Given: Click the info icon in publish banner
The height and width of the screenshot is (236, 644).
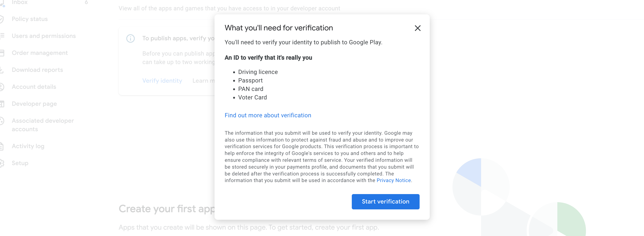Looking at the screenshot, I should (130, 38).
